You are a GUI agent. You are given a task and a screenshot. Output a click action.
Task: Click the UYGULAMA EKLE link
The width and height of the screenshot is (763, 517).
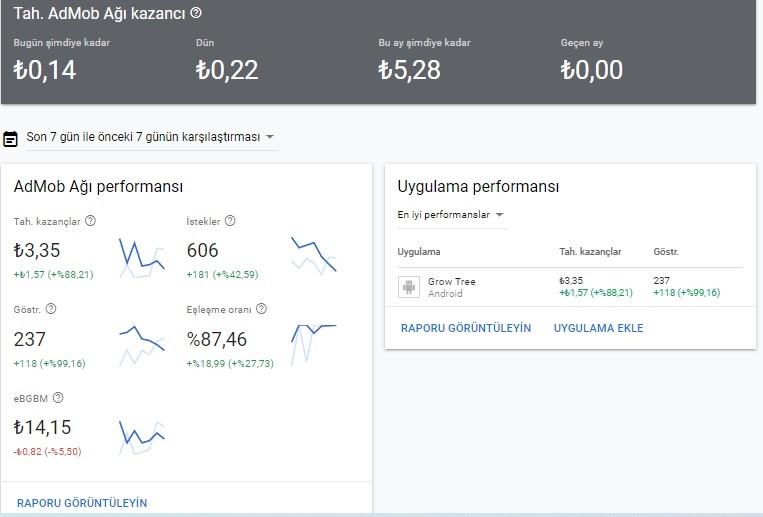point(599,328)
